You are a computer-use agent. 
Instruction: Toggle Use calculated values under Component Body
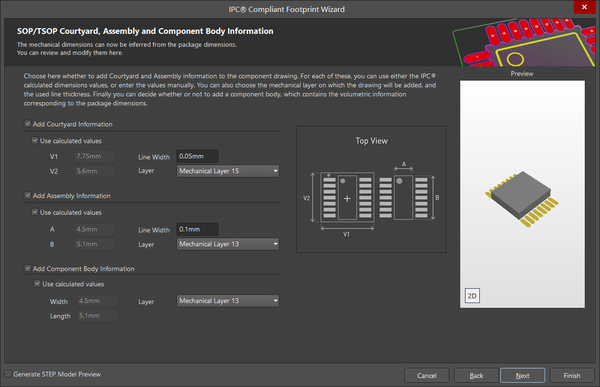(x=37, y=284)
